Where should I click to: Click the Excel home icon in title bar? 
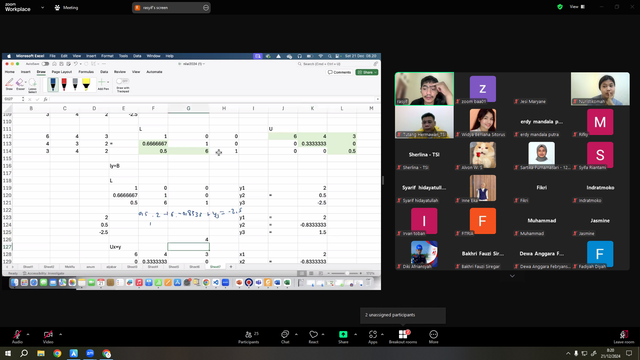[x=54, y=64]
